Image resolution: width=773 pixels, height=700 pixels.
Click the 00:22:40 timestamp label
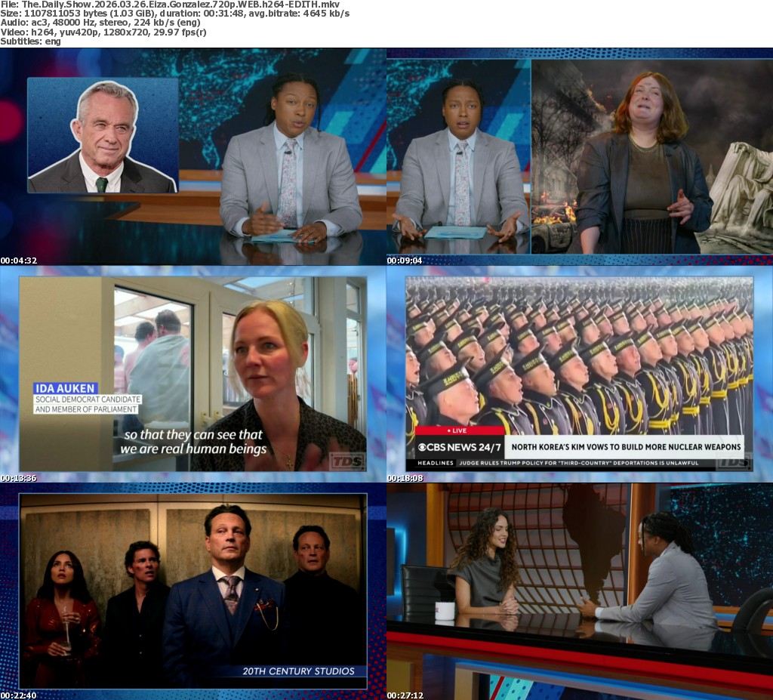pos(19,695)
